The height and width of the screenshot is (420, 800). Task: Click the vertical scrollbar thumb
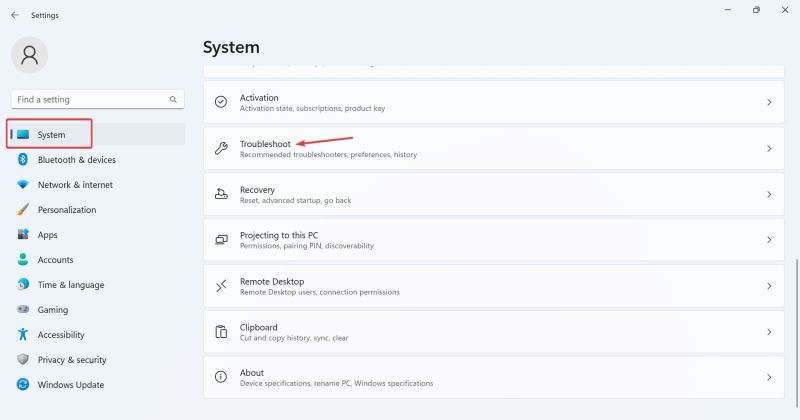(796, 325)
